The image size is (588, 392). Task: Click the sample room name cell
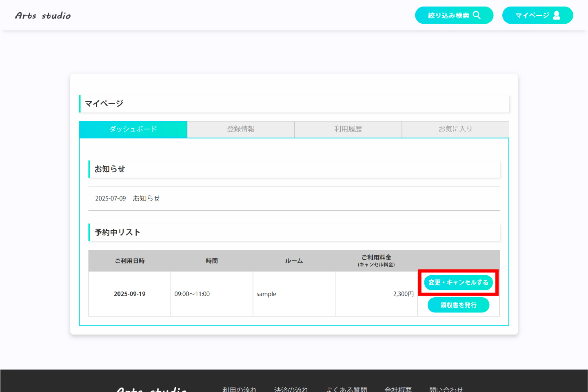(266, 294)
